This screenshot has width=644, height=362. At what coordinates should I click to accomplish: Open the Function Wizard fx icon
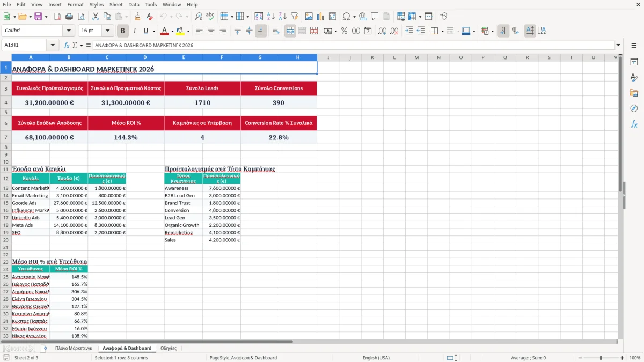click(x=67, y=46)
